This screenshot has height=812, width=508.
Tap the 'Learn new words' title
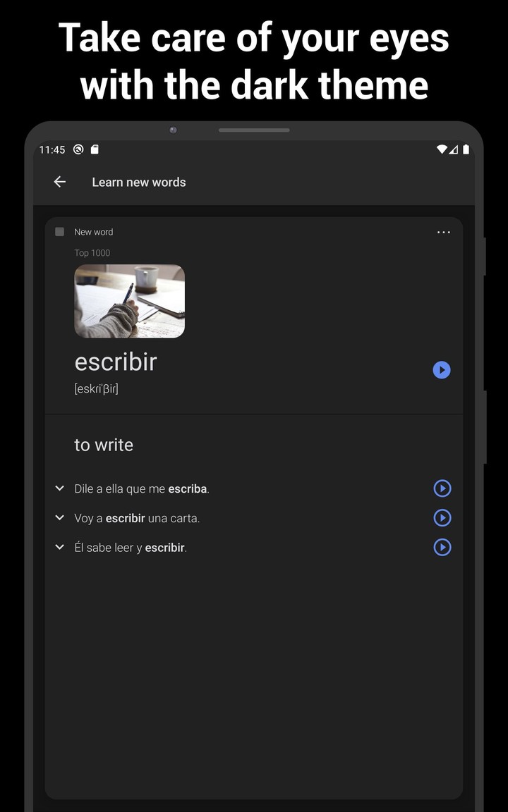pos(139,182)
